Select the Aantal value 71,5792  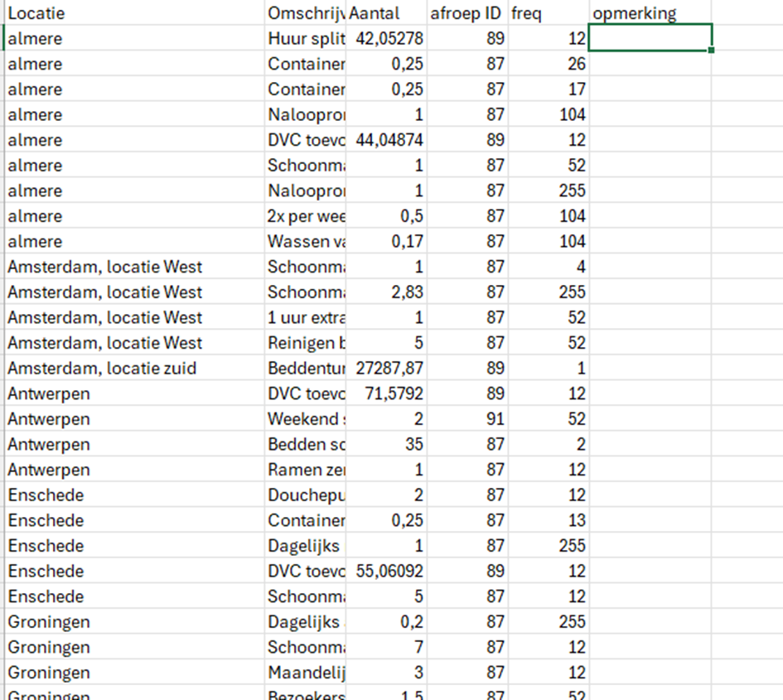[386, 393]
